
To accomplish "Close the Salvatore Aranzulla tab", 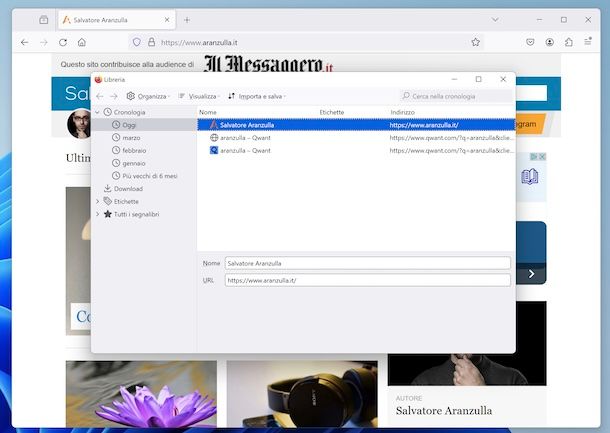I will pos(167,19).
